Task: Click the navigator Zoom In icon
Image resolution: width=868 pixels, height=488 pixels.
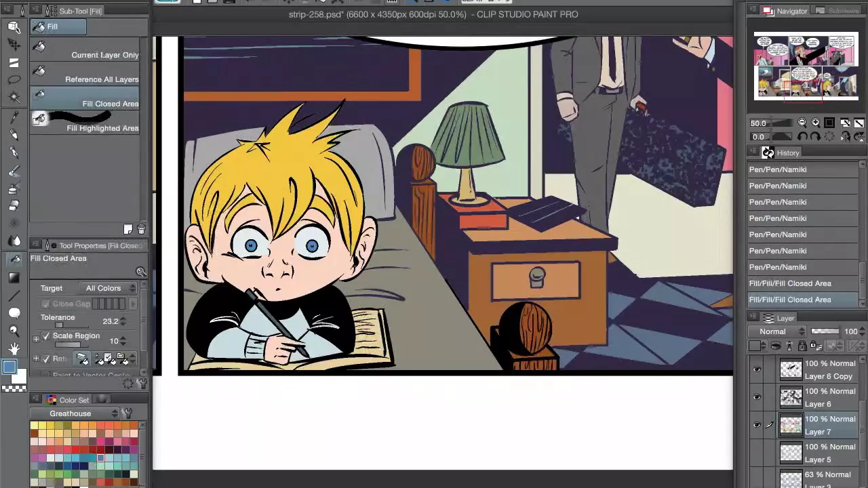Action: click(815, 123)
